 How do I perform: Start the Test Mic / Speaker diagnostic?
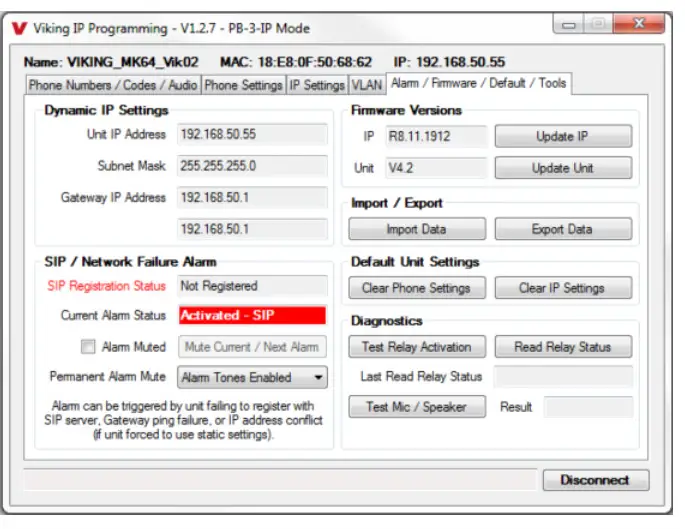click(x=417, y=407)
